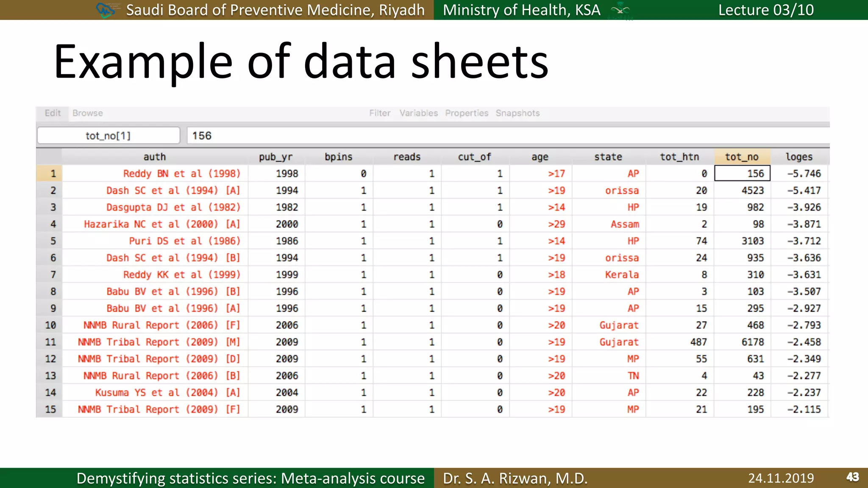Click tot_no cell with value 3103
868x488 pixels.
click(742, 241)
